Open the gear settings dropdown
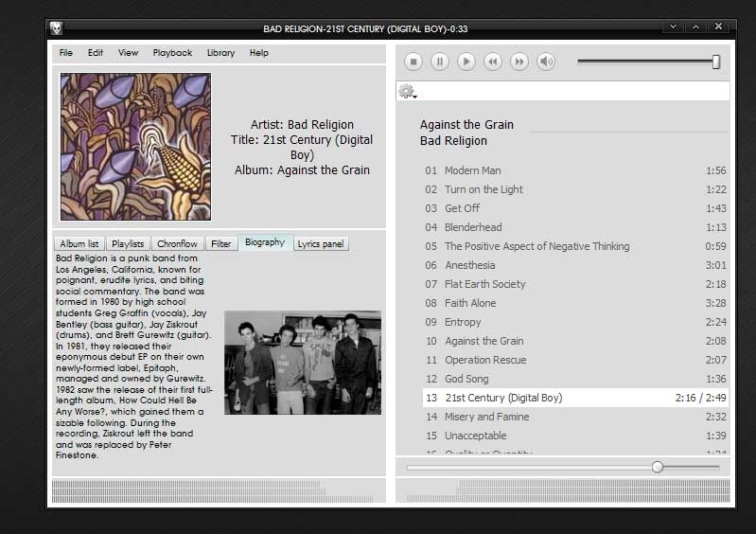This screenshot has width=756, height=534. pos(408,91)
